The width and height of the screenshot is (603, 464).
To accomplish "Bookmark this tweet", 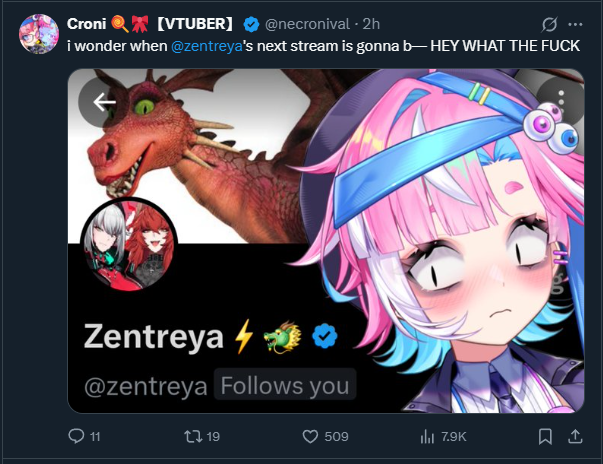I will (x=545, y=436).
